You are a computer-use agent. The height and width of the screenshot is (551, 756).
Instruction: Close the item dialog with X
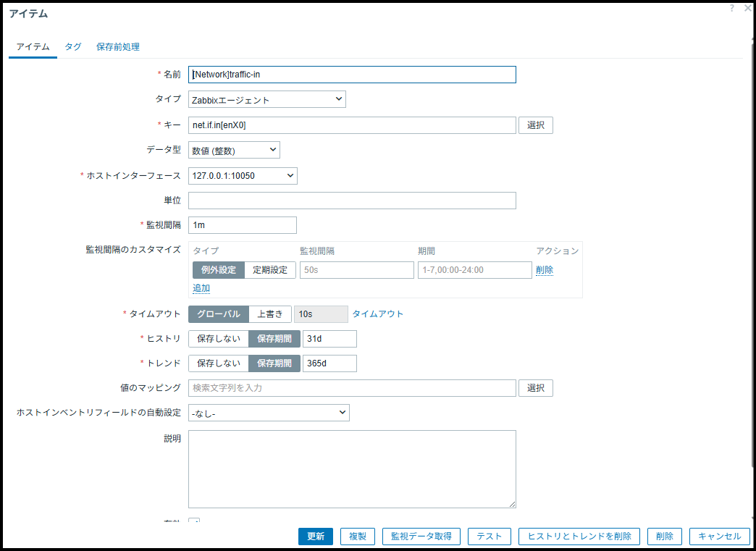click(x=747, y=8)
